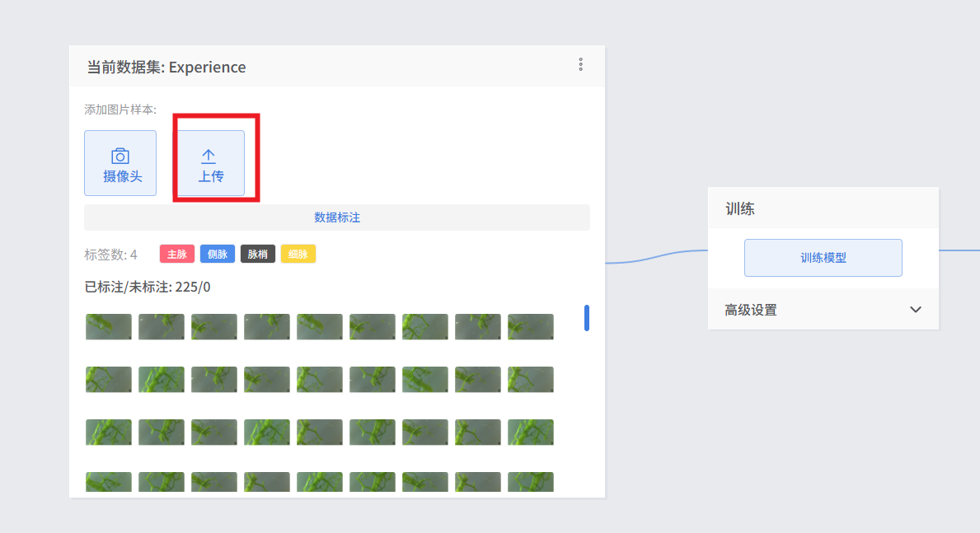Image resolution: width=980 pixels, height=533 pixels.
Task: Select the yellow 细脉 label tag
Action: (298, 255)
